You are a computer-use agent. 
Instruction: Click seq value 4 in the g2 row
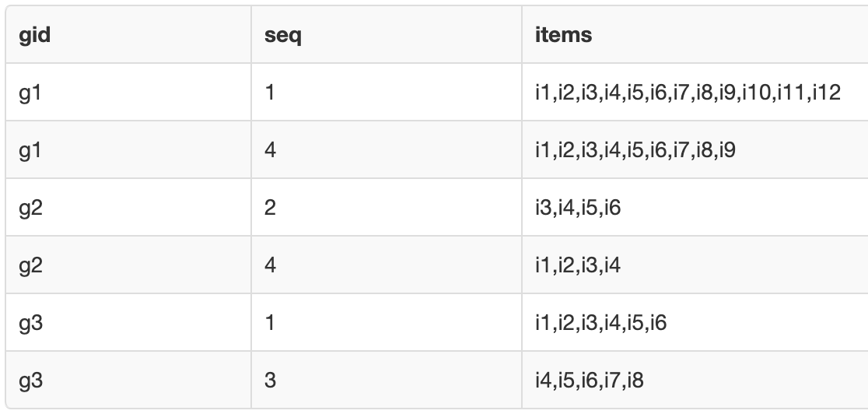click(269, 266)
